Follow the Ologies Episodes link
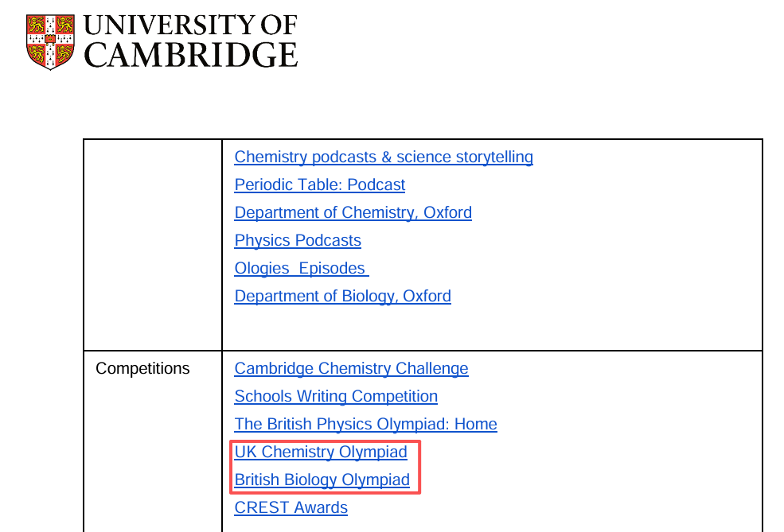This screenshot has height=532, width=784. [301, 269]
